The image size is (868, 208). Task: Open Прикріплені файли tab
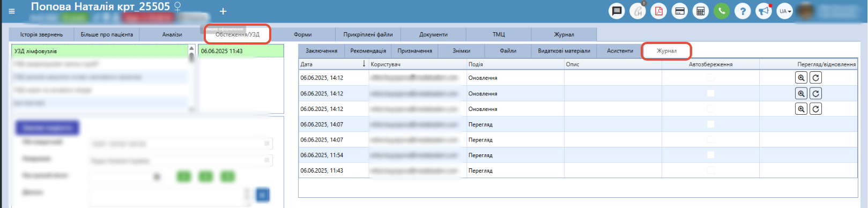(368, 34)
